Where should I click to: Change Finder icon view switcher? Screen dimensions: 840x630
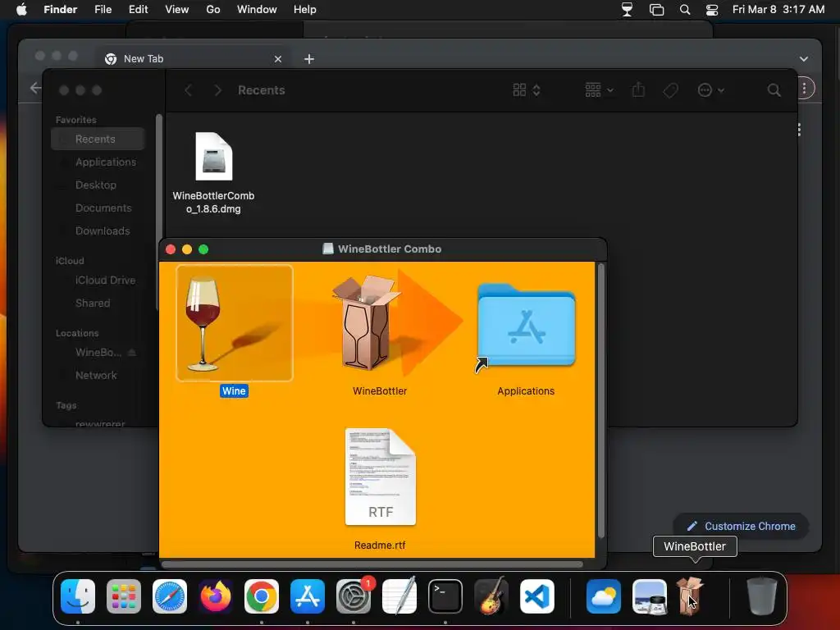point(527,90)
